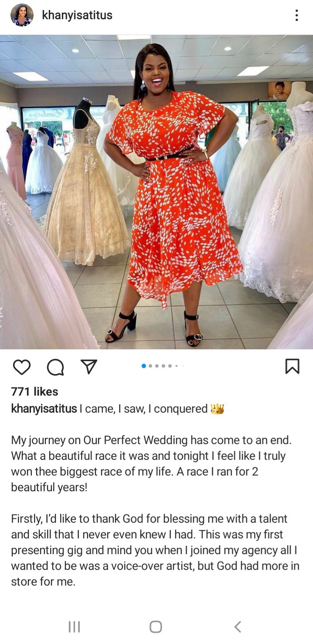313x644 pixels.
Task: Select the fourth carousel indicator dot
Action: click(x=163, y=366)
